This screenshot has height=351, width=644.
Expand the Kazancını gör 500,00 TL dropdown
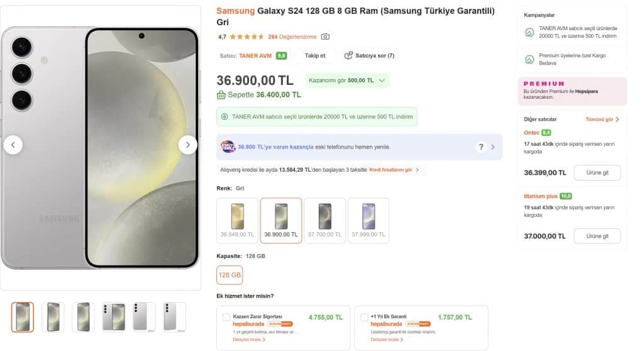point(347,81)
